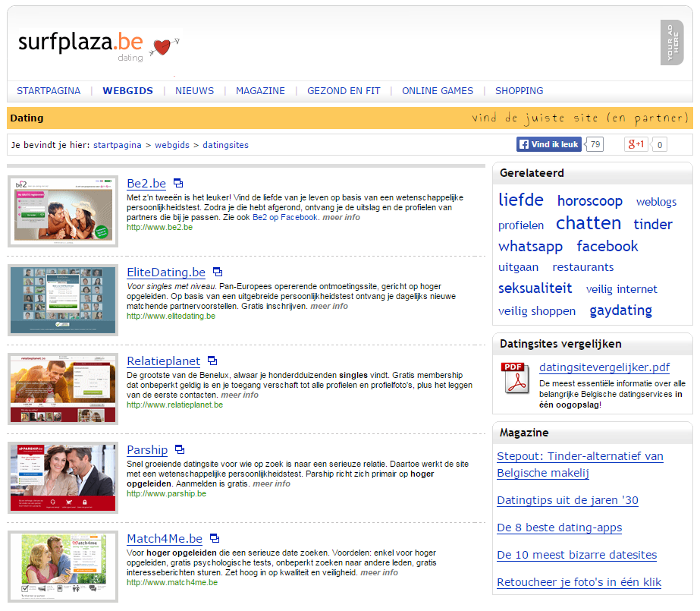Open the http://www.match4me.be URL
This screenshot has height=611, width=700.
pyautogui.click(x=172, y=583)
